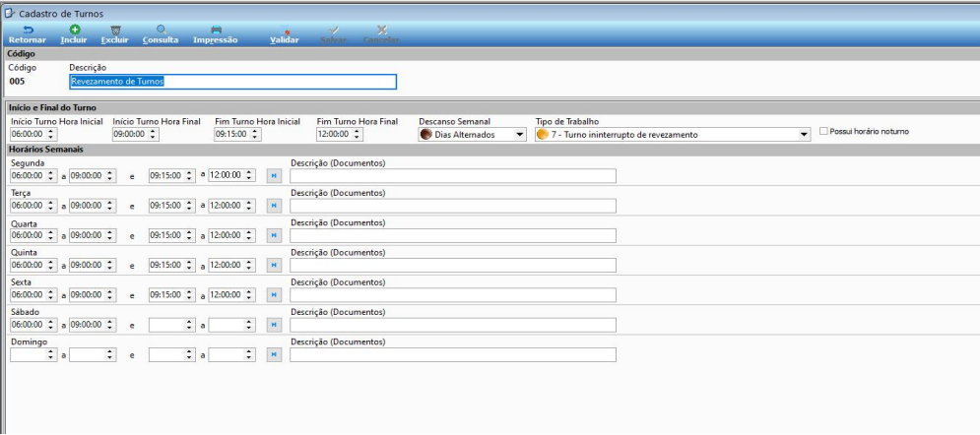Click the copy-hours icon in Terça row
This screenshot has width=980, height=435.
pos(274,206)
